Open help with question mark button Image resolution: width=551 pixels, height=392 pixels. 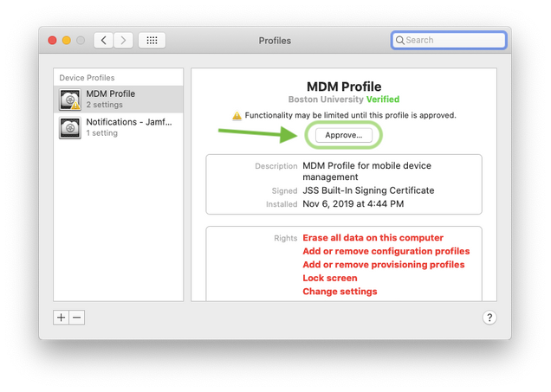pos(489,318)
